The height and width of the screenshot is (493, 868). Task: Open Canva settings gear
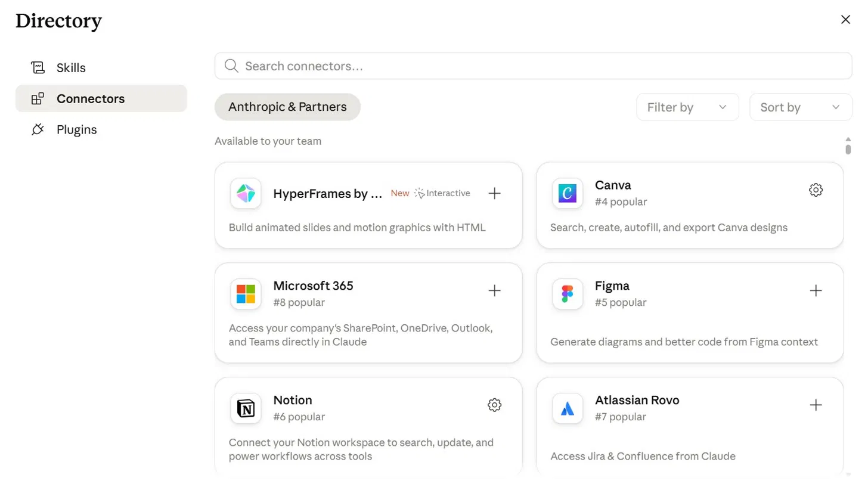(x=816, y=190)
